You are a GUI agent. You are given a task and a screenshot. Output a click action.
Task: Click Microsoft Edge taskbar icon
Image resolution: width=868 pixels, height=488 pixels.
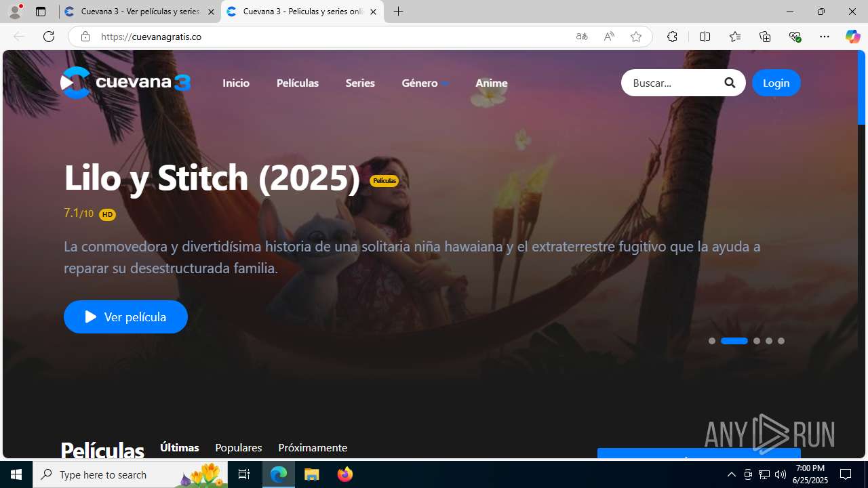point(279,474)
